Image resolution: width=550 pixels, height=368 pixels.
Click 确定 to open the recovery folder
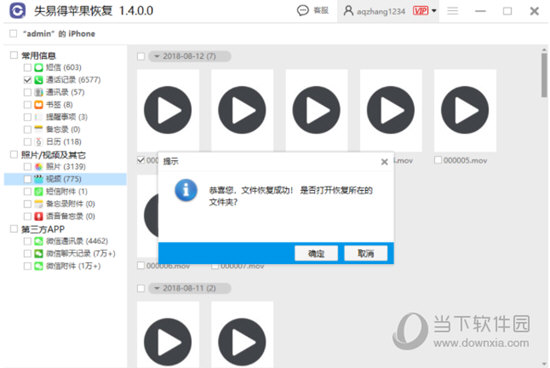click(x=316, y=253)
